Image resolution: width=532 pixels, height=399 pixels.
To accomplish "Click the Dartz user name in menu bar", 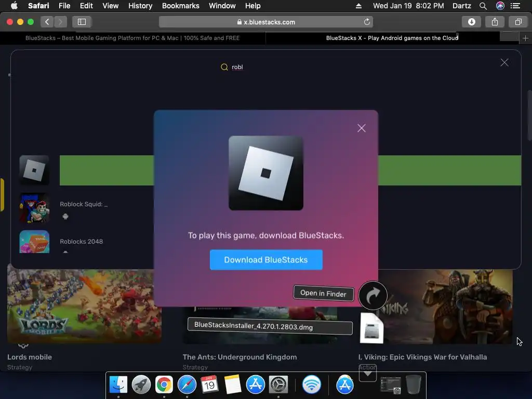I will click(462, 6).
